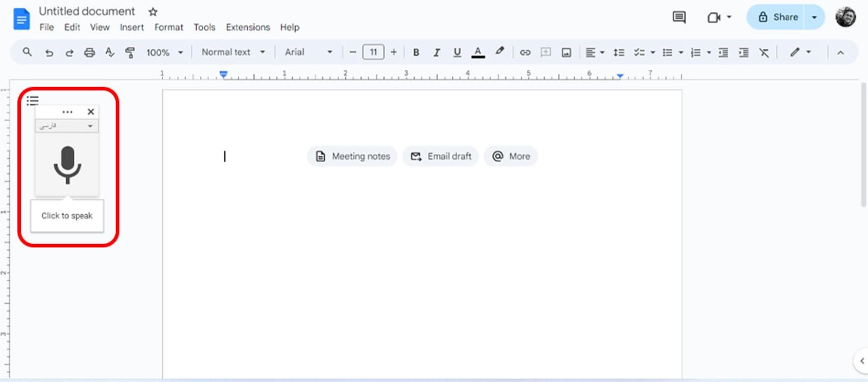868x382 pixels.
Task: Insert Email draft template
Action: (x=440, y=156)
